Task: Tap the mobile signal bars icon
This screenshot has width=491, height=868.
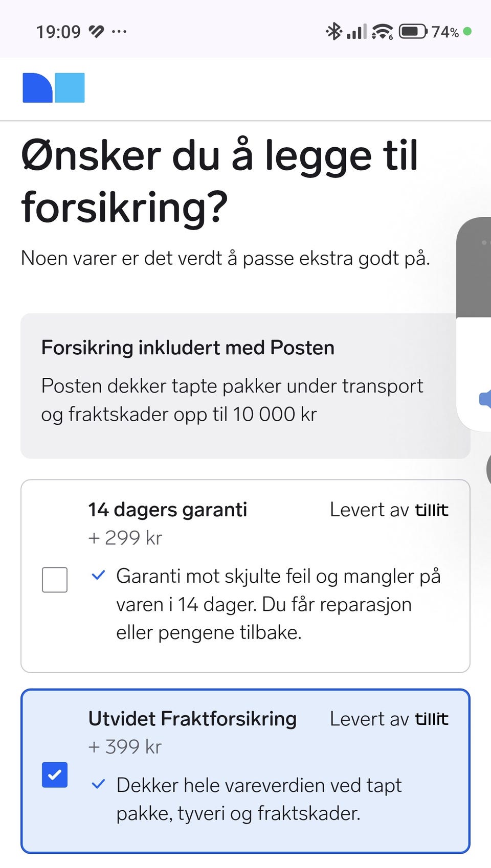Action: coord(356,32)
